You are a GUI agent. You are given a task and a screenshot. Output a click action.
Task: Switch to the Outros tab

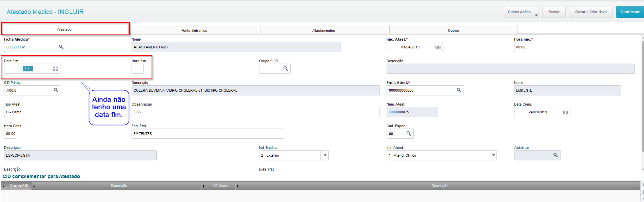(453, 30)
